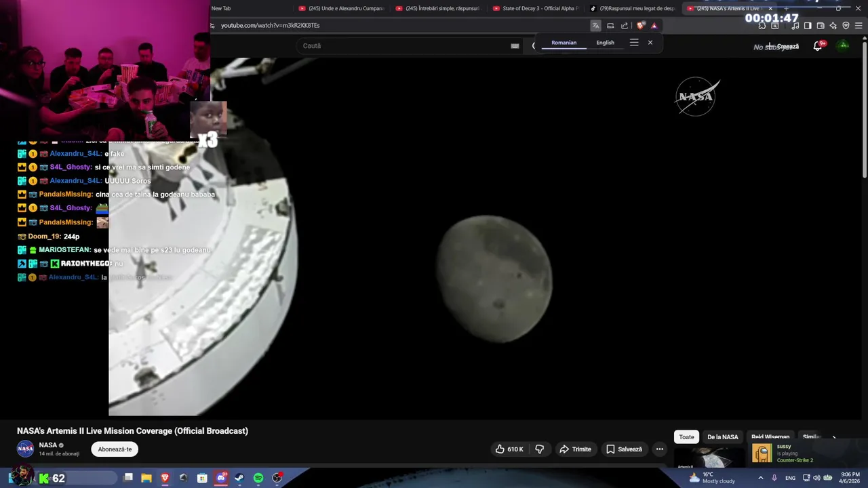Click the Brave Rewards triangle icon
This screenshot has height=488, width=868.
click(654, 26)
